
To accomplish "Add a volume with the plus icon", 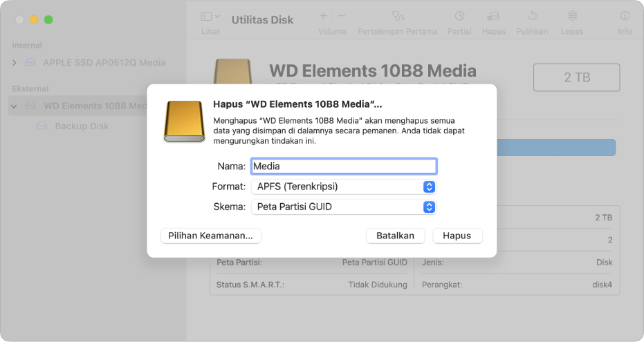I will point(323,16).
